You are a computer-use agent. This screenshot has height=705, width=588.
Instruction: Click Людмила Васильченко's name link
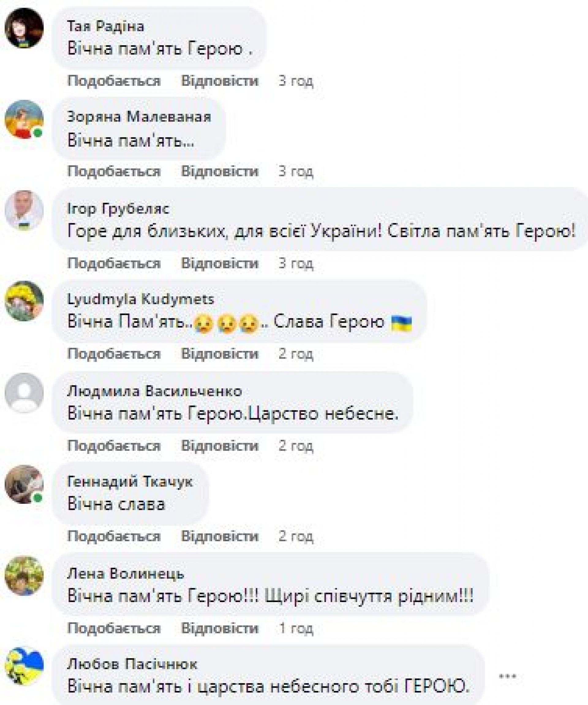click(x=154, y=391)
